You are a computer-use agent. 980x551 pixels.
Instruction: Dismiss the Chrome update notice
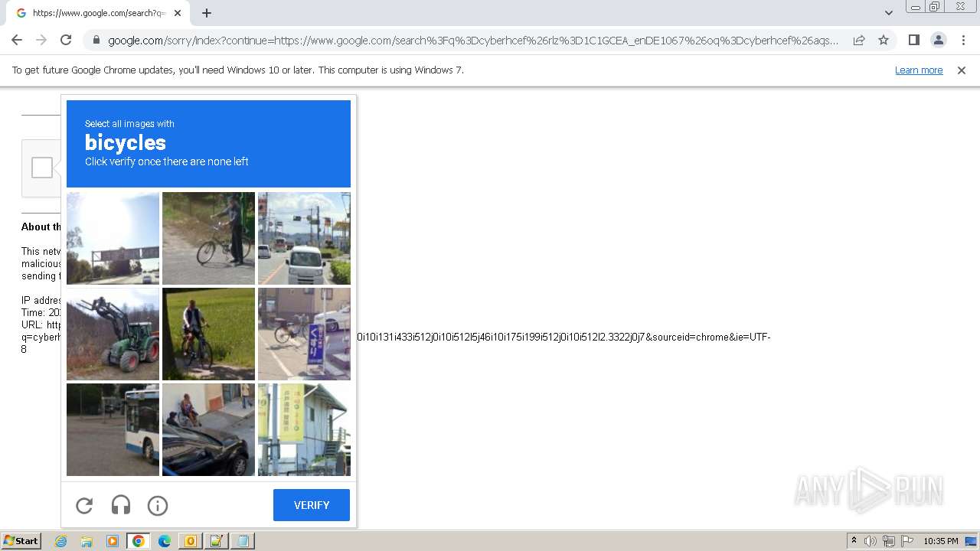pyautogui.click(x=962, y=70)
